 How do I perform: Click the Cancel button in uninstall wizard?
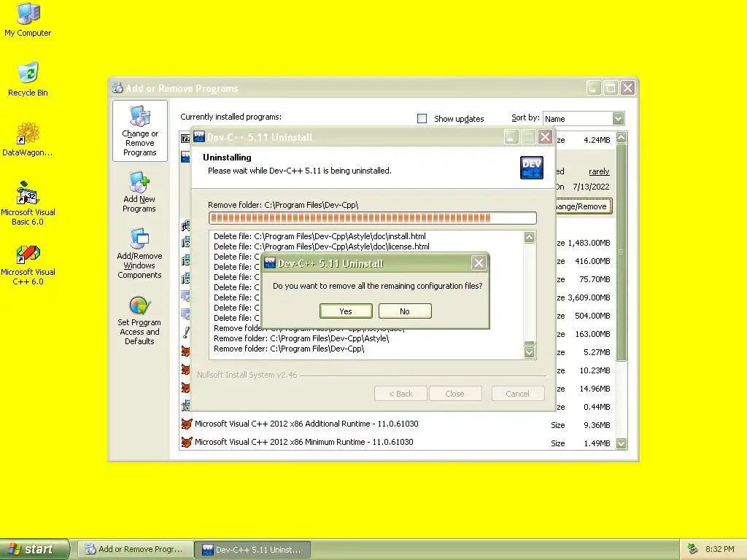[518, 394]
